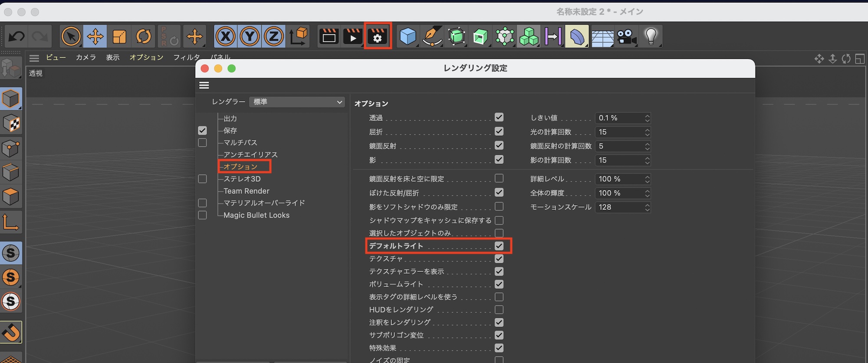Image resolution: width=868 pixels, height=363 pixels.
Task: Open Edit Render Settings icon
Action: [x=377, y=36]
